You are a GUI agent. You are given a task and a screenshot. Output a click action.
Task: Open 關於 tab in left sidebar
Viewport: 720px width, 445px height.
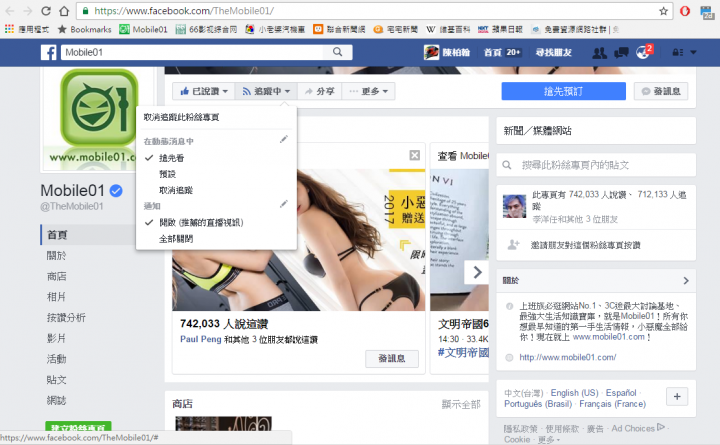(x=56, y=256)
